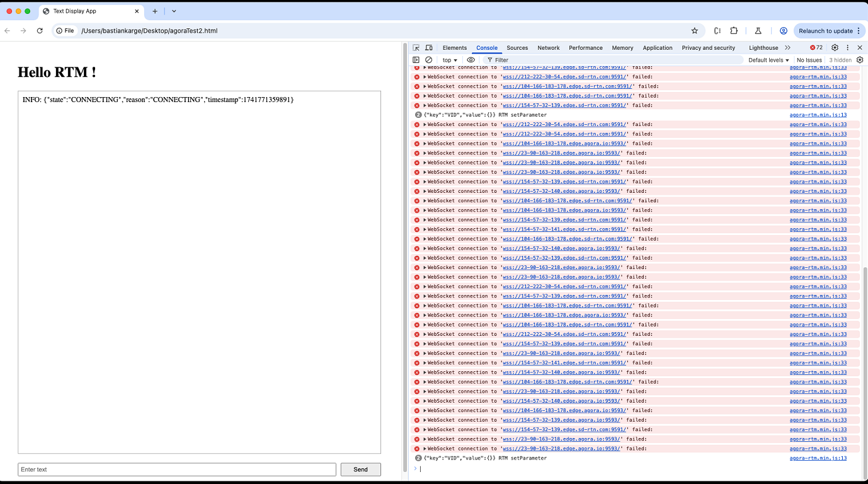868x484 pixels.
Task: Open the Default levels dropdown
Action: coord(768,60)
